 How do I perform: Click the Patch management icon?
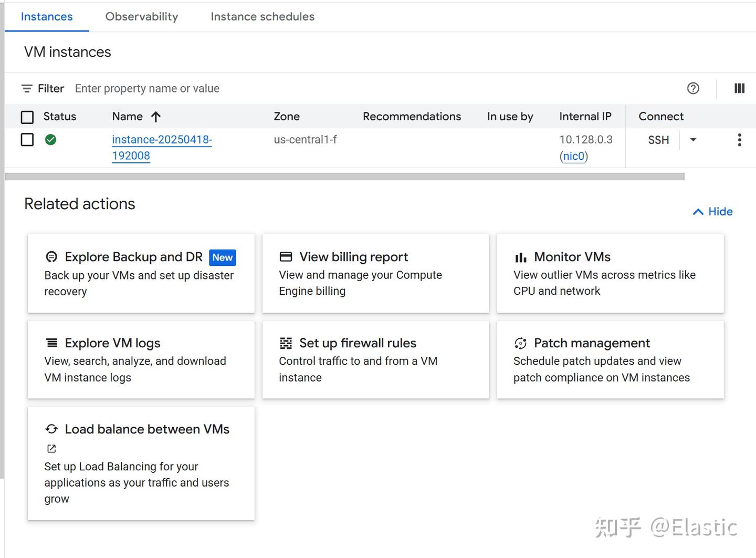(x=520, y=343)
